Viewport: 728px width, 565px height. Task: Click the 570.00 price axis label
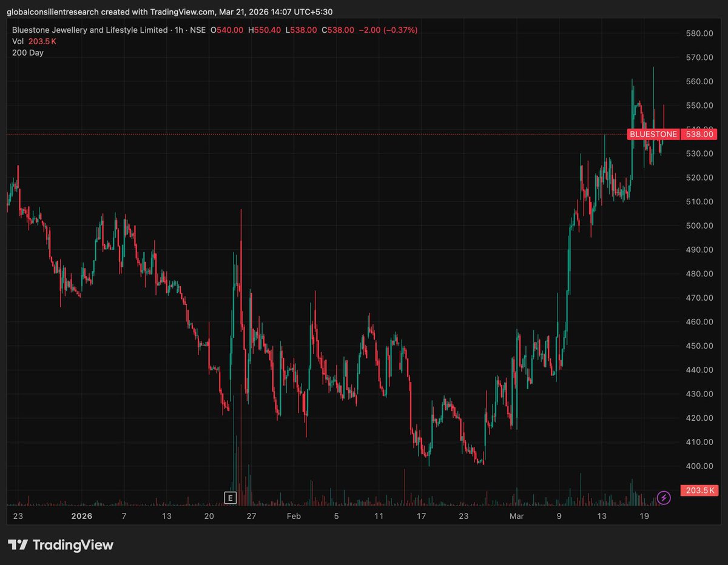[x=699, y=58]
